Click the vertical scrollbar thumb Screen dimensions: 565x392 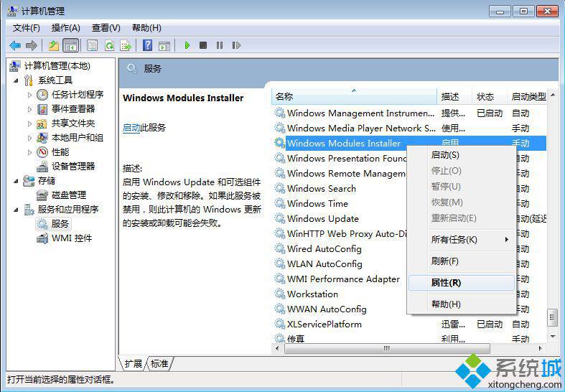[x=552, y=317]
